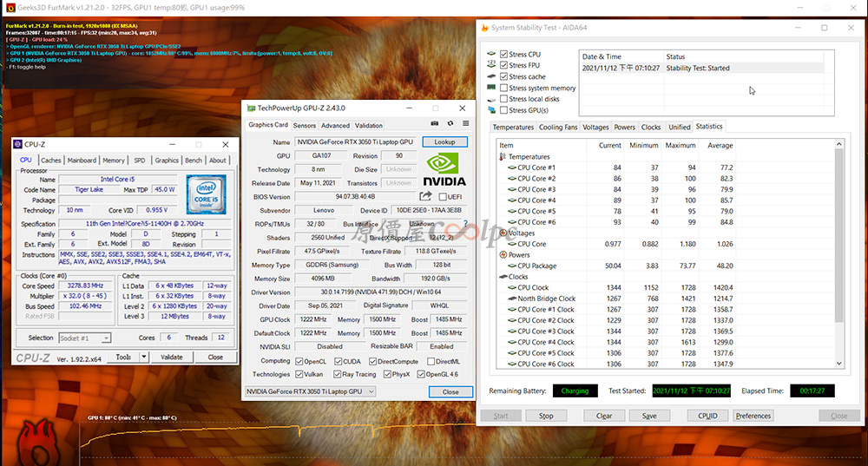Click the GPU-Z title bar icon

(251, 108)
